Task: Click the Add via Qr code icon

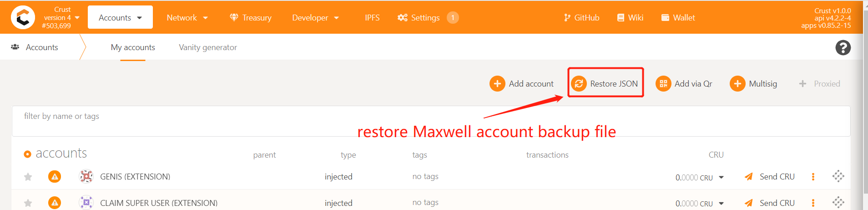Action: tap(663, 83)
